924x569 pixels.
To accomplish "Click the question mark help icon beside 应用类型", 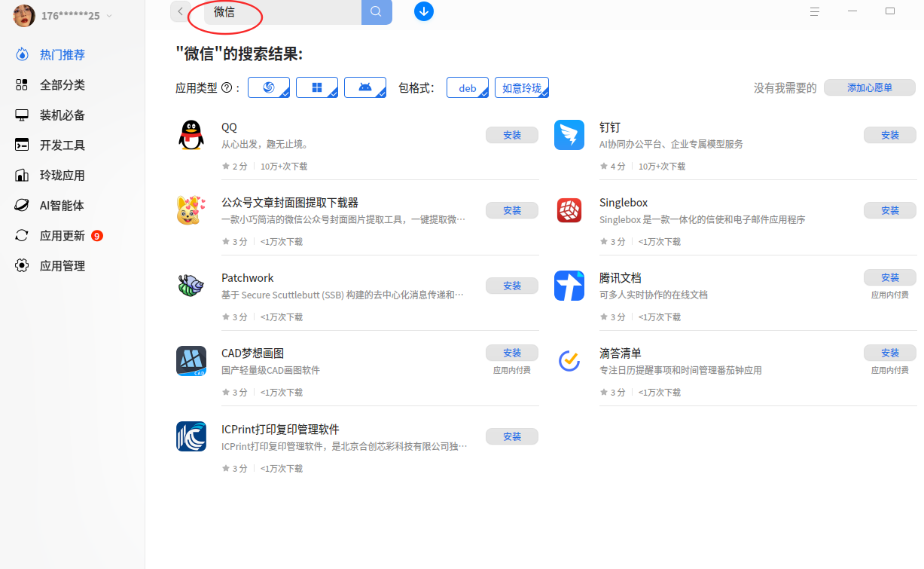I will 227,88.
